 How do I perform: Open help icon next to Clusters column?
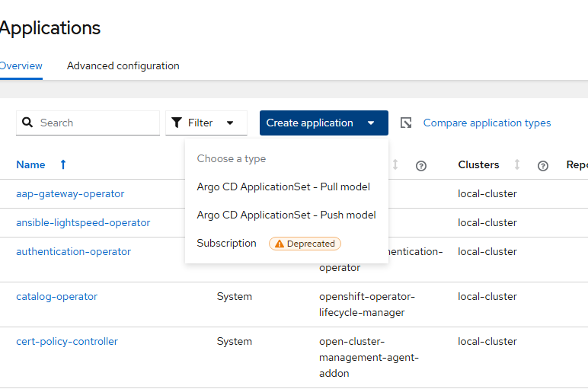[543, 165]
